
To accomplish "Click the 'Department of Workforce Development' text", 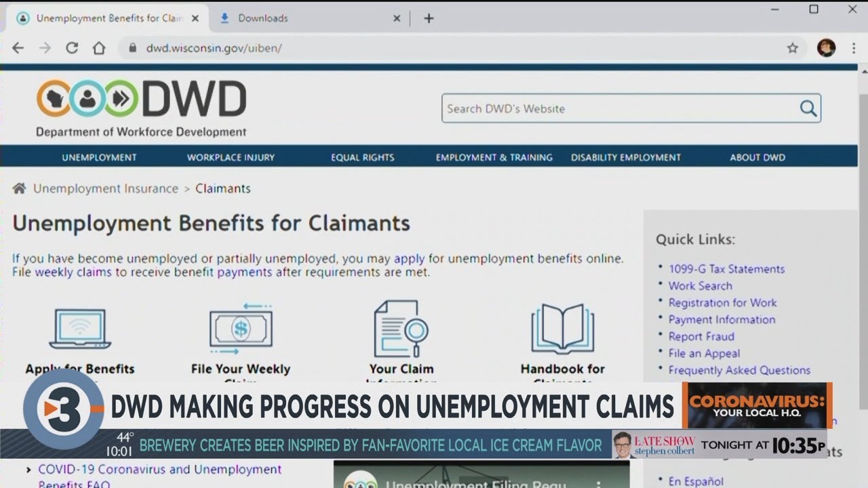I will [141, 132].
